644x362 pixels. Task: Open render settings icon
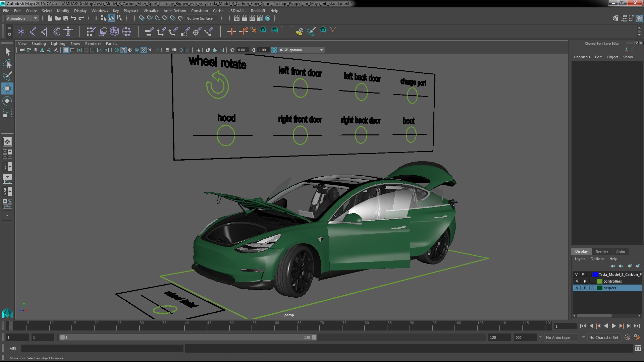coord(260,18)
